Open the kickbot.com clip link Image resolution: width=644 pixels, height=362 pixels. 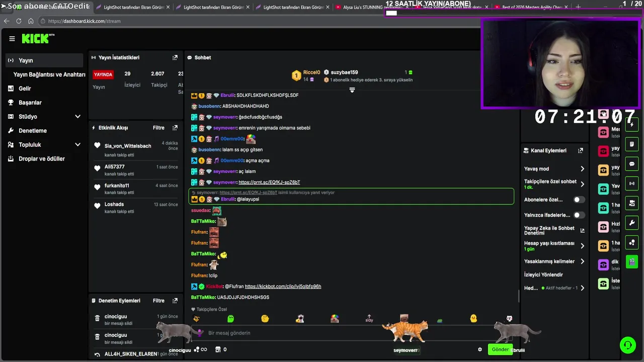pyautogui.click(x=283, y=287)
